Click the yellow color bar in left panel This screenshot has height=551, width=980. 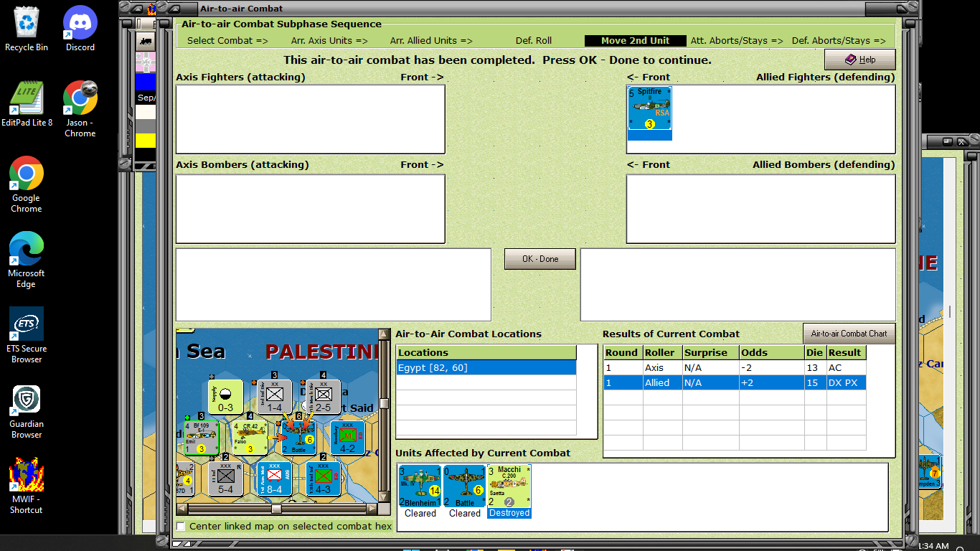point(146,140)
